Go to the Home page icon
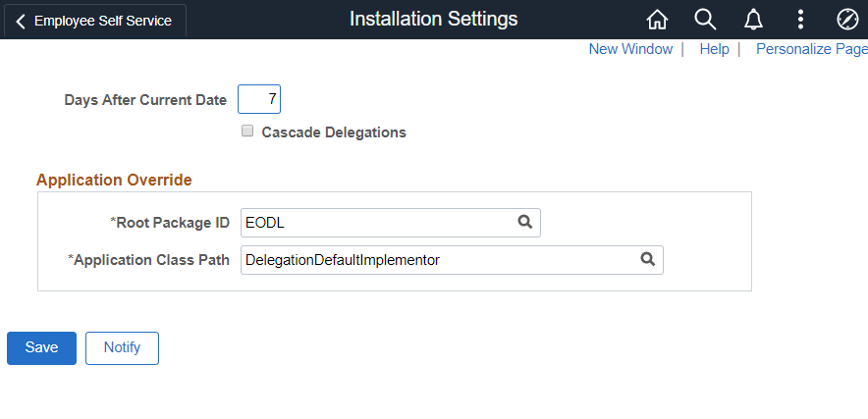 [x=657, y=20]
